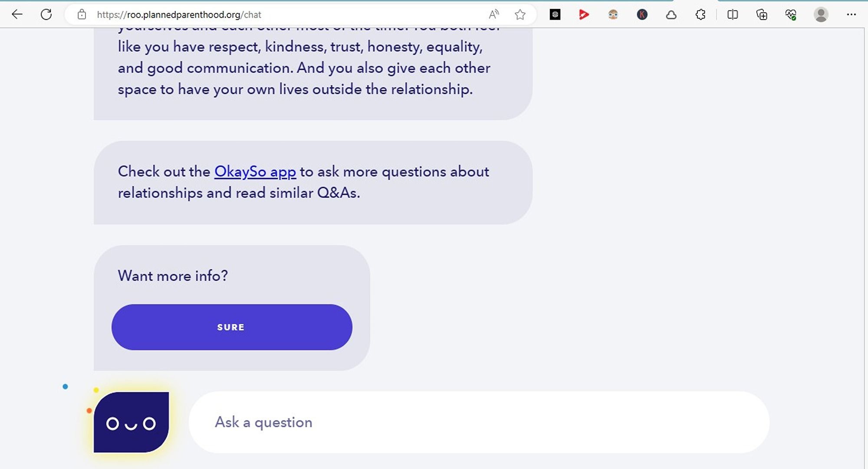The height and width of the screenshot is (469, 868).
Task: Reload the Roo chat page
Action: point(46,15)
